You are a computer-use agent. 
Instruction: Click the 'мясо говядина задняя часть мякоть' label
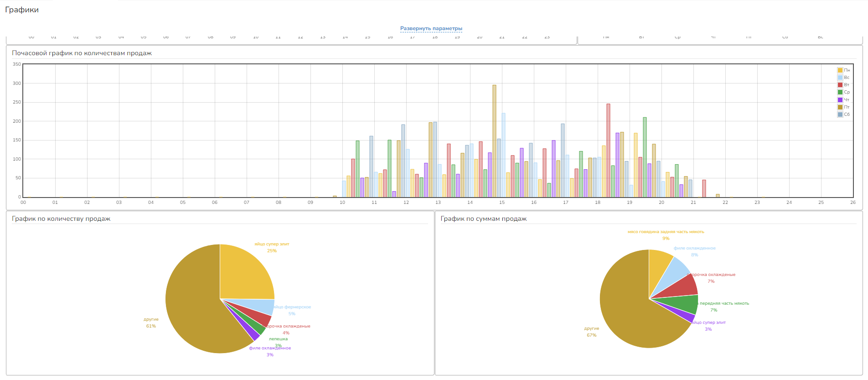click(x=666, y=232)
